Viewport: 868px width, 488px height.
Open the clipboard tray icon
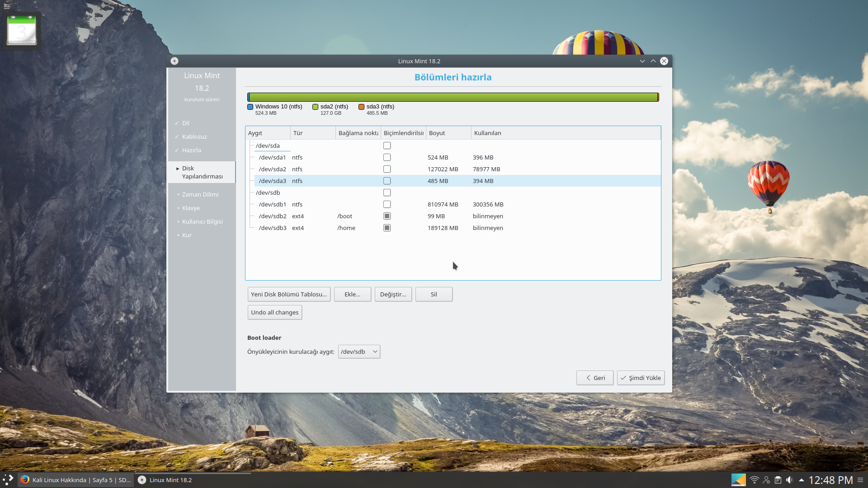pyautogui.click(x=778, y=480)
